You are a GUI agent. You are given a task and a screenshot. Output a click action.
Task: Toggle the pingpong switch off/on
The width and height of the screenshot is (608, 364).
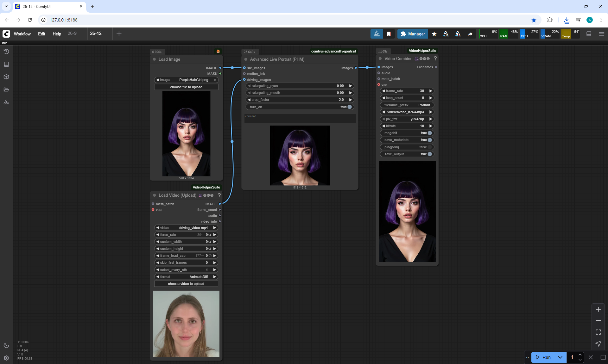click(x=429, y=147)
